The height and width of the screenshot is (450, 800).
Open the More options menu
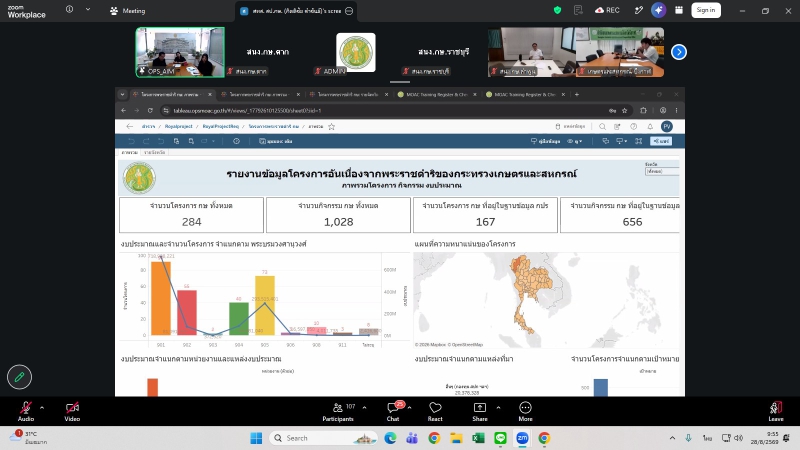(x=525, y=411)
